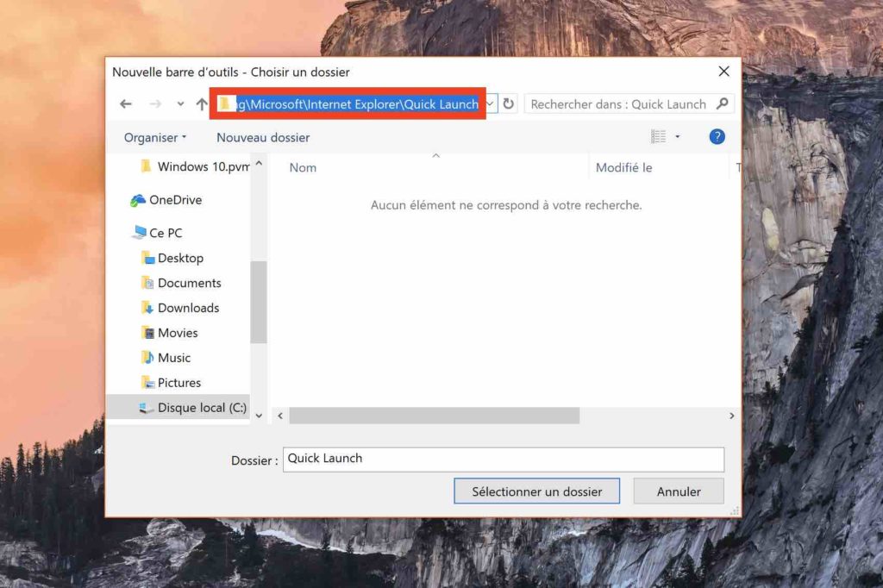Click the horizontal scrollbar in file list
This screenshot has height=588, width=883.
[x=434, y=416]
